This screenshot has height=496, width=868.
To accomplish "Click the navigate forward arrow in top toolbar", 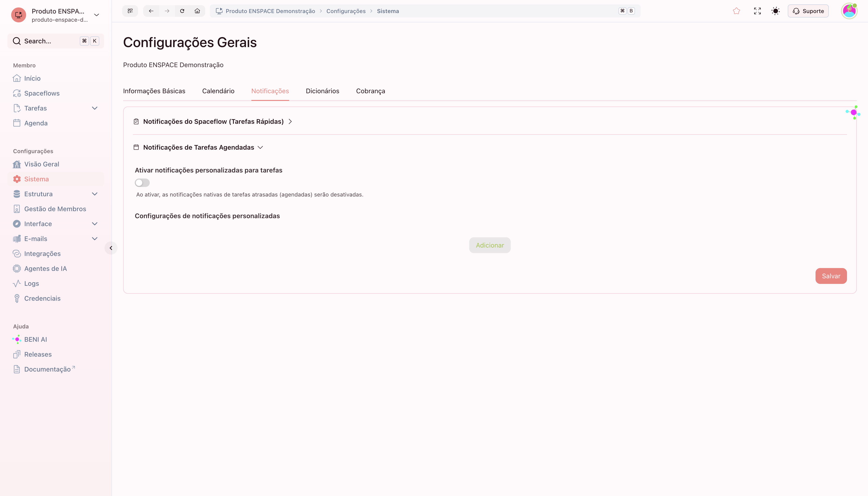I will pyautogui.click(x=167, y=11).
